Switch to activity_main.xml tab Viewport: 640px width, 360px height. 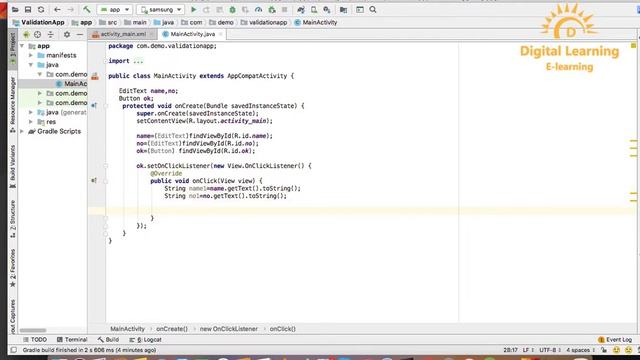coord(123,34)
